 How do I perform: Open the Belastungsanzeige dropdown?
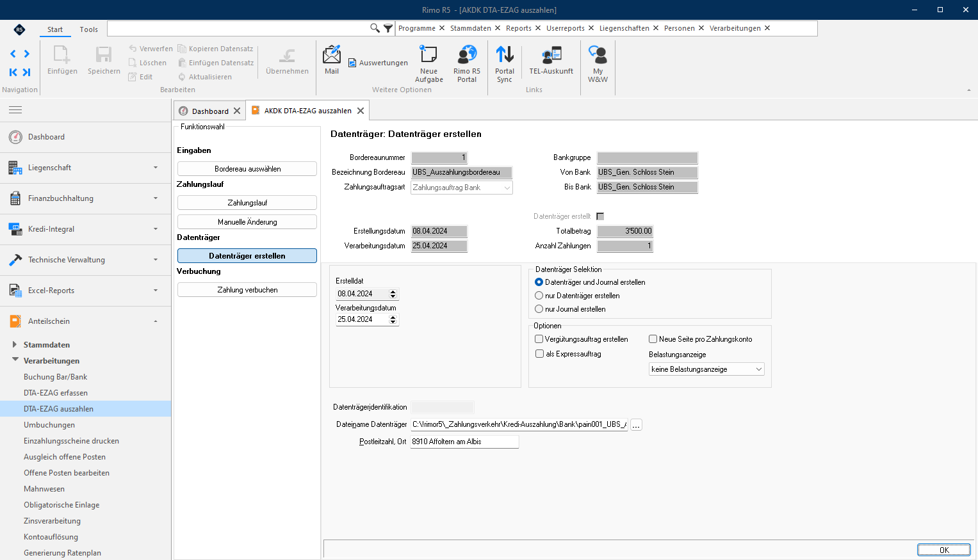(706, 369)
